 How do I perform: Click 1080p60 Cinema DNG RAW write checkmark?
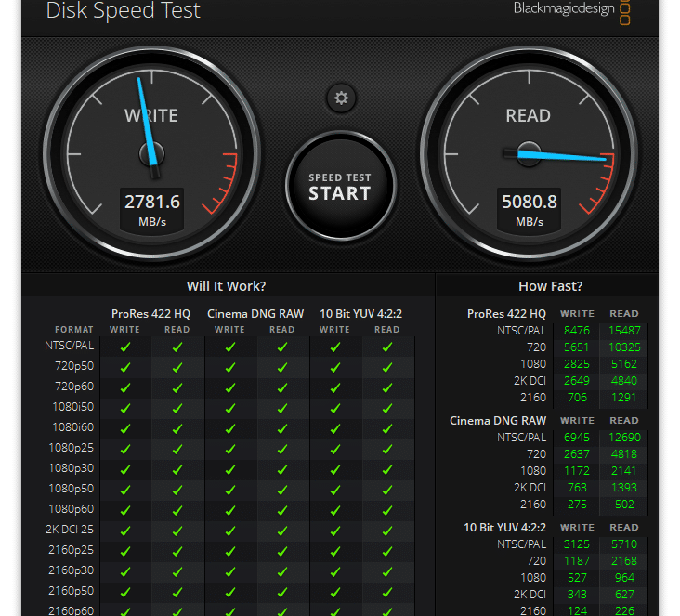[x=230, y=511]
